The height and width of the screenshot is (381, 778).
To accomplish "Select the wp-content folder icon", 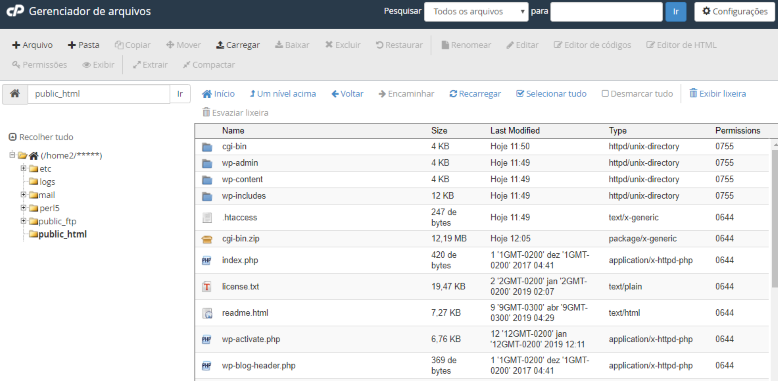I will pyautogui.click(x=207, y=180).
